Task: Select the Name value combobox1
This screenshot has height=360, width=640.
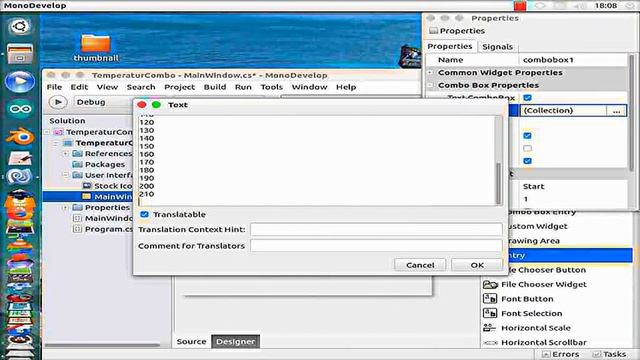Action: [x=548, y=60]
